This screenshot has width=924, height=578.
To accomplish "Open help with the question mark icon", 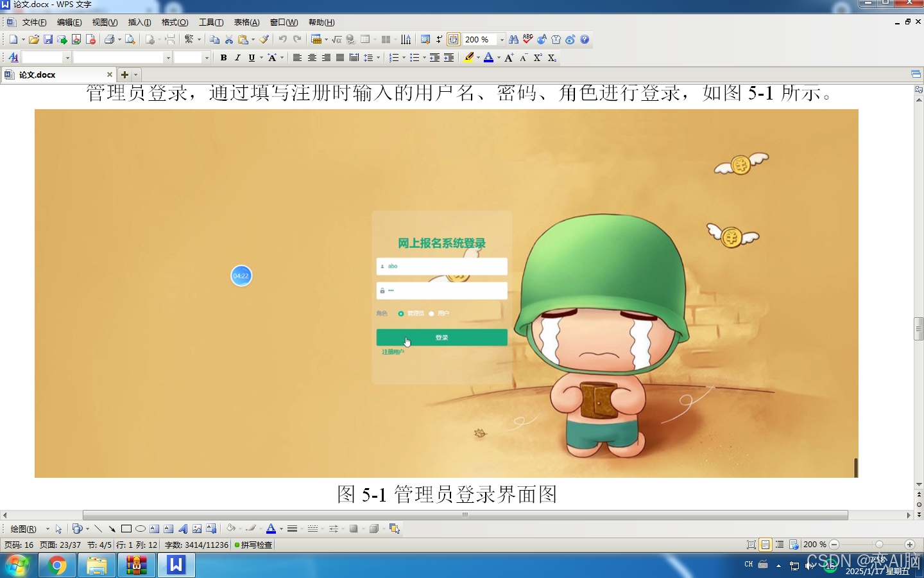I will [585, 40].
